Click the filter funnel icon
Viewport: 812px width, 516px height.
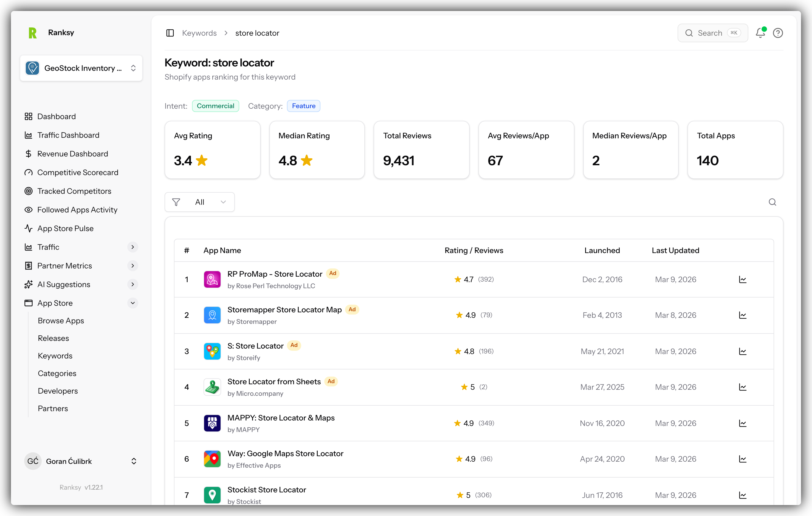coord(176,202)
